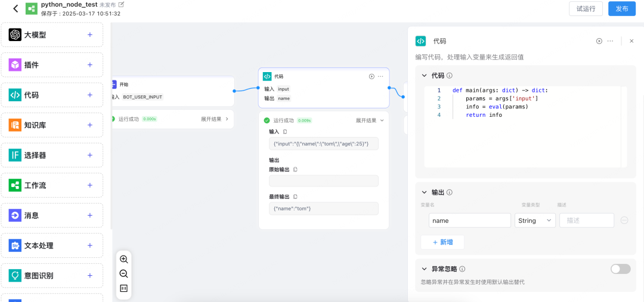Zoom in on the canvas
The height and width of the screenshot is (302, 644).
click(x=123, y=259)
